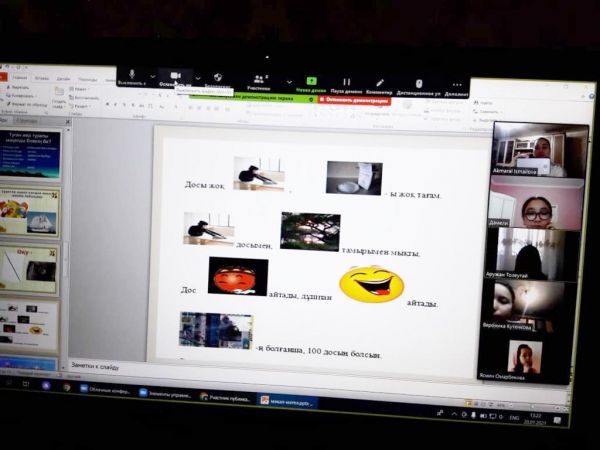600x450 pixels.
Task: Expand the arrow next to participants
Action: (x=288, y=80)
